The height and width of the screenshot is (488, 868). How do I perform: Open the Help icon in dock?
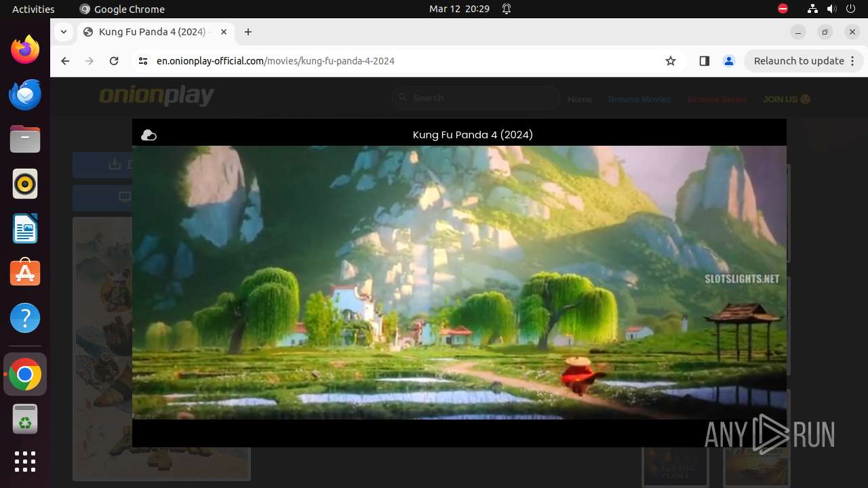tap(25, 318)
